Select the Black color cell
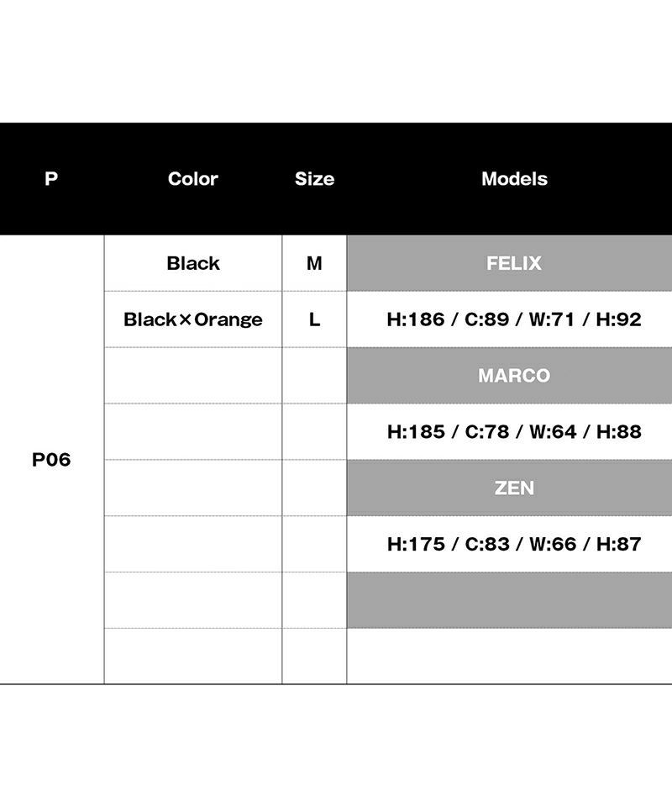Screen dimensions: 672x807 [x=193, y=263]
